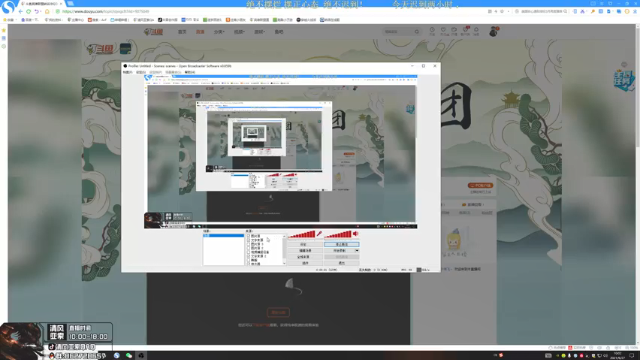The width and height of the screenshot is (640, 360).
Task: Click the highlighted stop streaming button in OBS
Action: pos(342,244)
